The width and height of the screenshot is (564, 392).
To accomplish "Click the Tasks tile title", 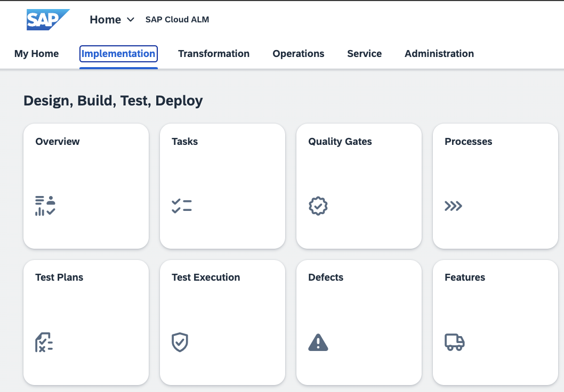I will (184, 142).
